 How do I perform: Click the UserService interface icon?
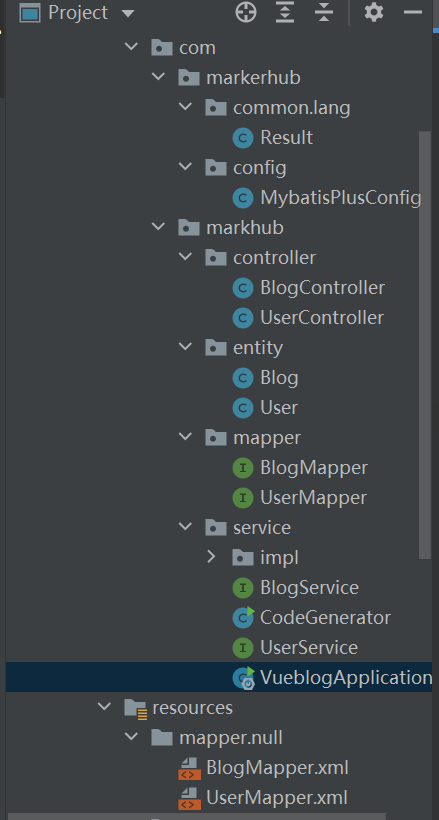pyautogui.click(x=243, y=648)
